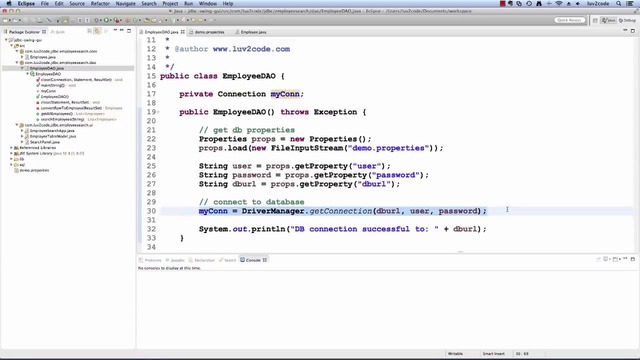This screenshot has height=360, width=640.
Task: Open the File menu
Action: tap(45, 3)
